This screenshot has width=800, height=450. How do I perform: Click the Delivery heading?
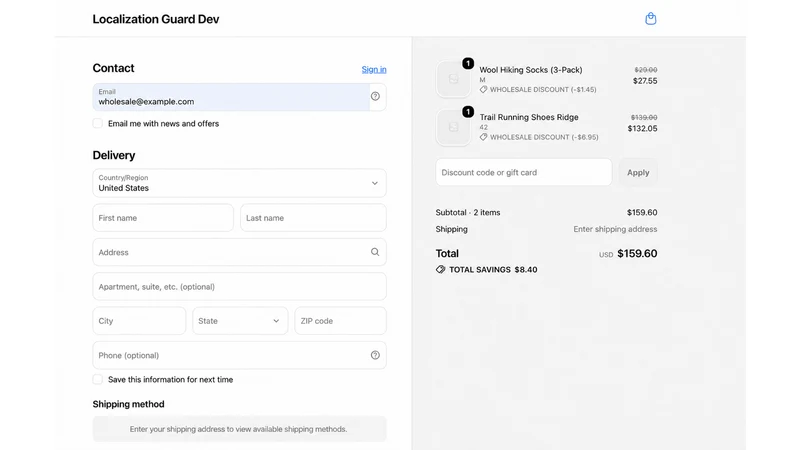(114, 155)
